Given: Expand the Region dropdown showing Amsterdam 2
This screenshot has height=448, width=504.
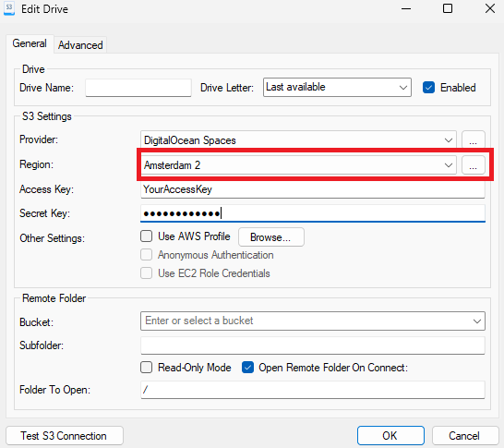Looking at the screenshot, I should click(298, 165).
